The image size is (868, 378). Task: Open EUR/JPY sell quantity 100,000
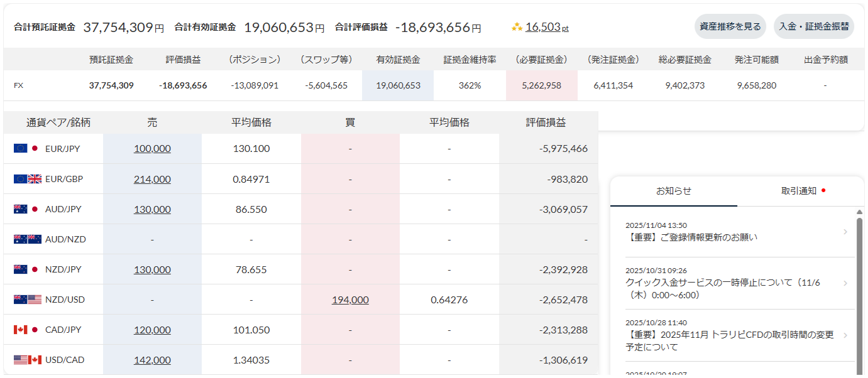pyautogui.click(x=152, y=149)
